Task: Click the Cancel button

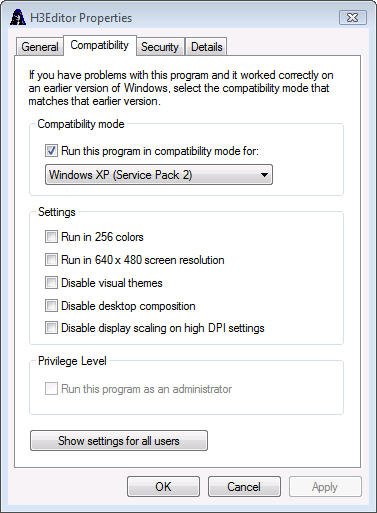Action: (x=244, y=487)
